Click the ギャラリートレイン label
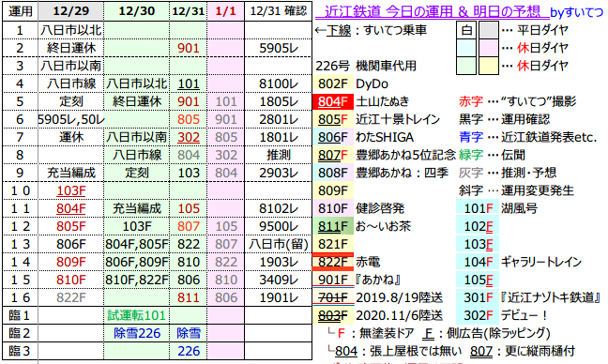The width and height of the screenshot is (608, 364). (541, 262)
